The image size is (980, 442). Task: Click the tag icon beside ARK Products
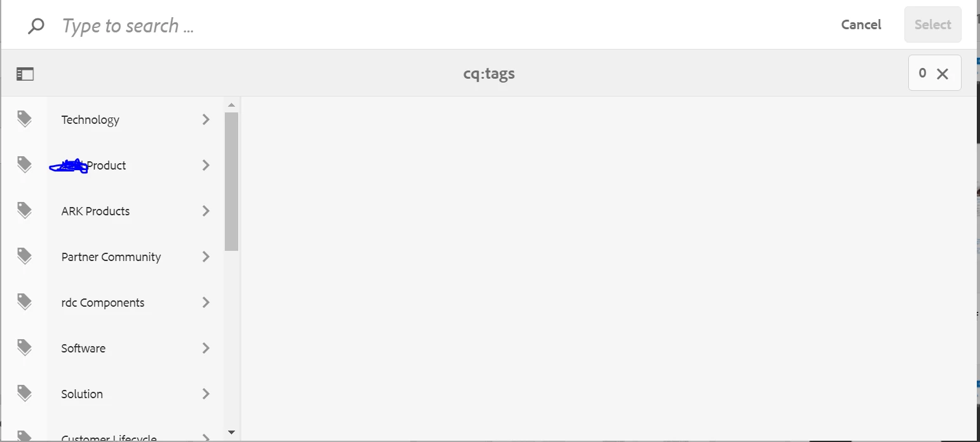(x=24, y=210)
